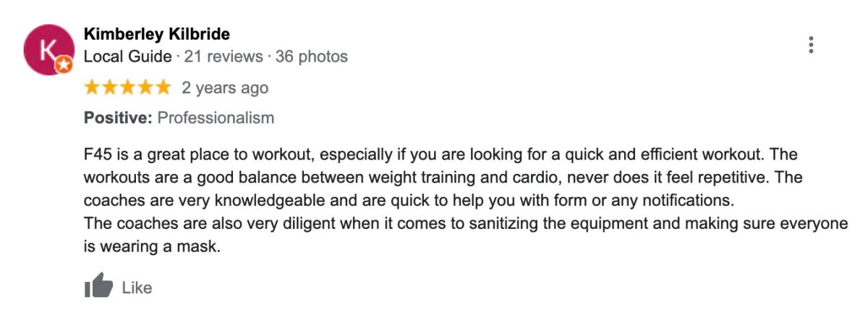Click the Like text label
Viewport: 868px width, 326px height.
[x=137, y=288]
